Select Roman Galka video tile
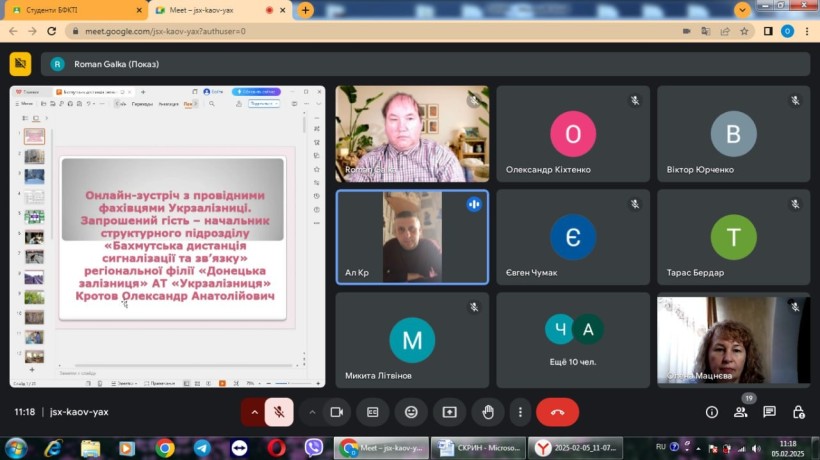Image resolution: width=820 pixels, height=460 pixels. point(412,134)
